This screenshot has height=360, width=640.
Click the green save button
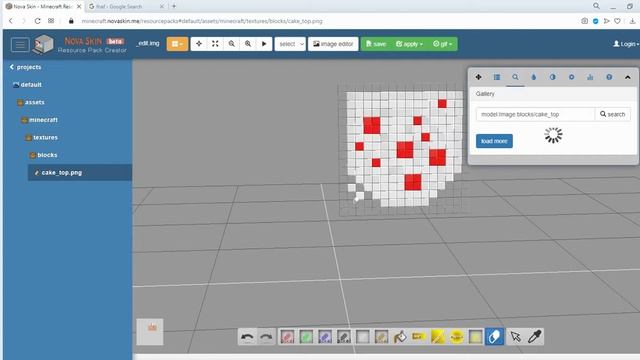[x=376, y=44]
